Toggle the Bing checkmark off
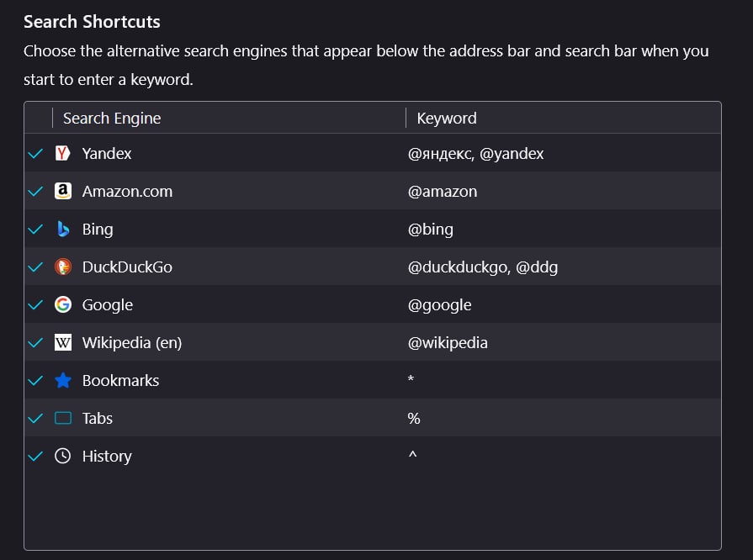This screenshot has height=560, width=753. [x=35, y=230]
